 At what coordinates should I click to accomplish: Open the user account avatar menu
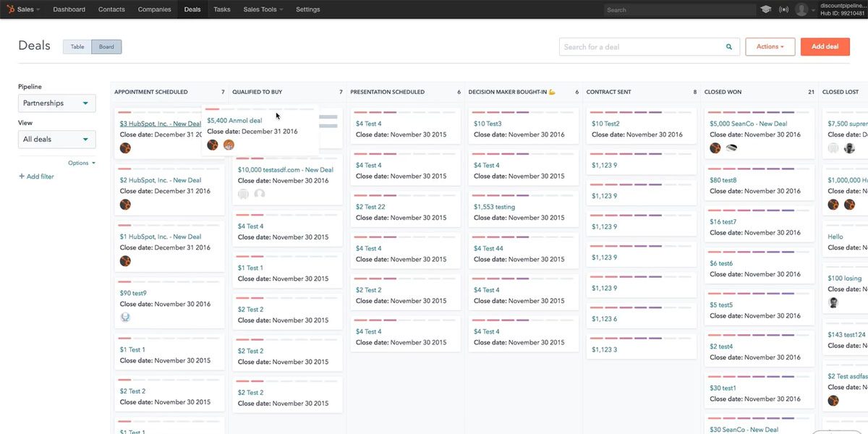tap(801, 9)
